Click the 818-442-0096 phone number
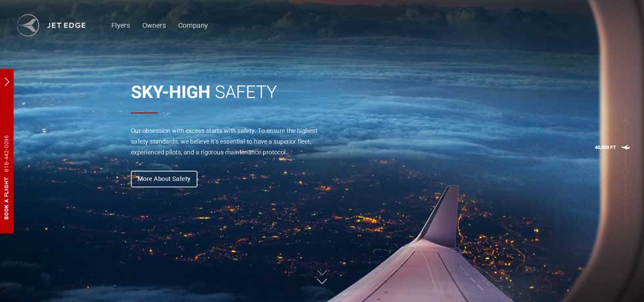Screen dimensions: 644x302 tap(7, 153)
